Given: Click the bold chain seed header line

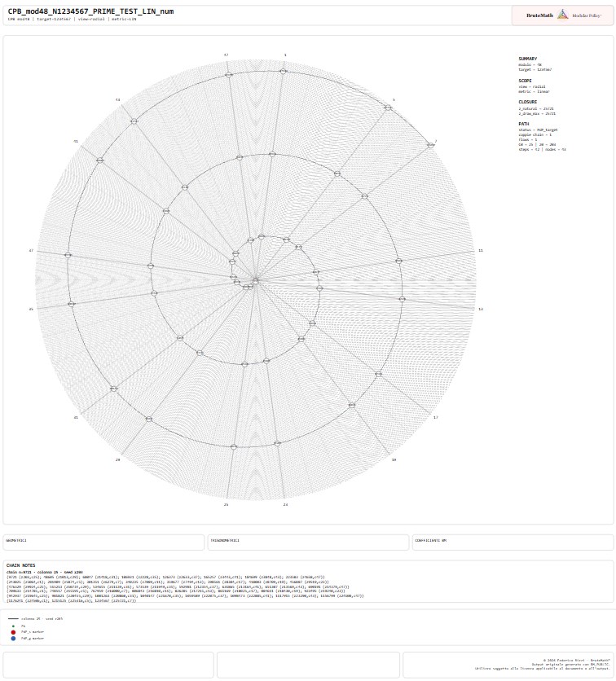Looking at the screenshot, I should (x=44, y=573).
